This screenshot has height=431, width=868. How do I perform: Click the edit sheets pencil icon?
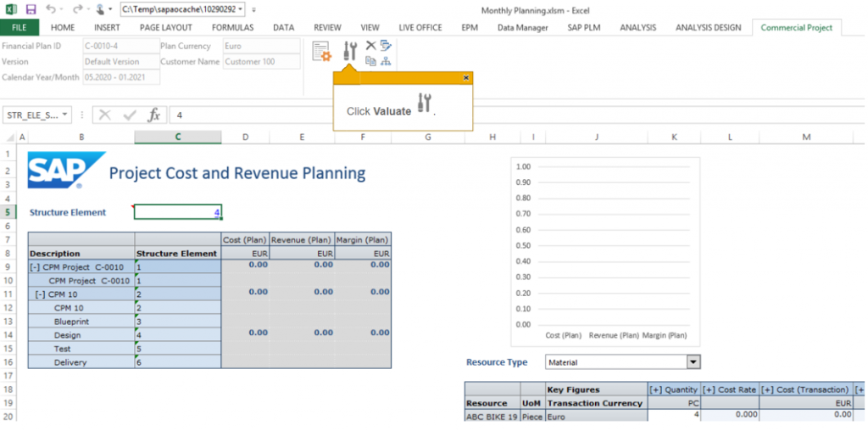[x=386, y=46]
